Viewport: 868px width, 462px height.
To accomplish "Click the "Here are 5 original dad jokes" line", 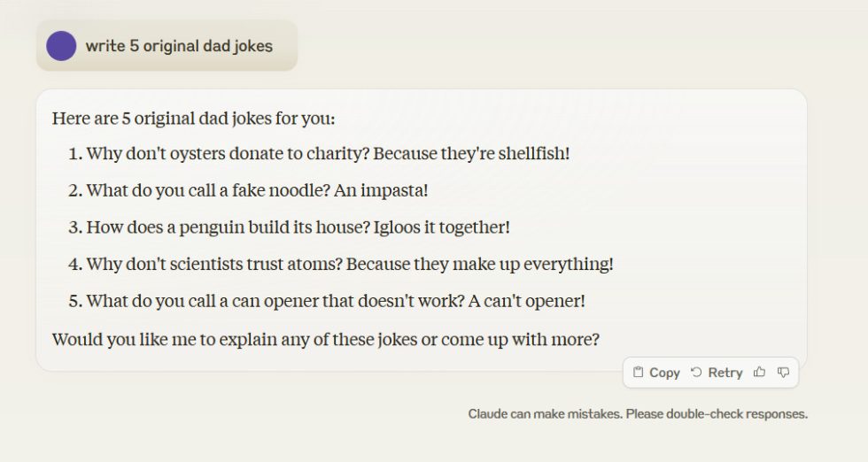I will (x=193, y=118).
